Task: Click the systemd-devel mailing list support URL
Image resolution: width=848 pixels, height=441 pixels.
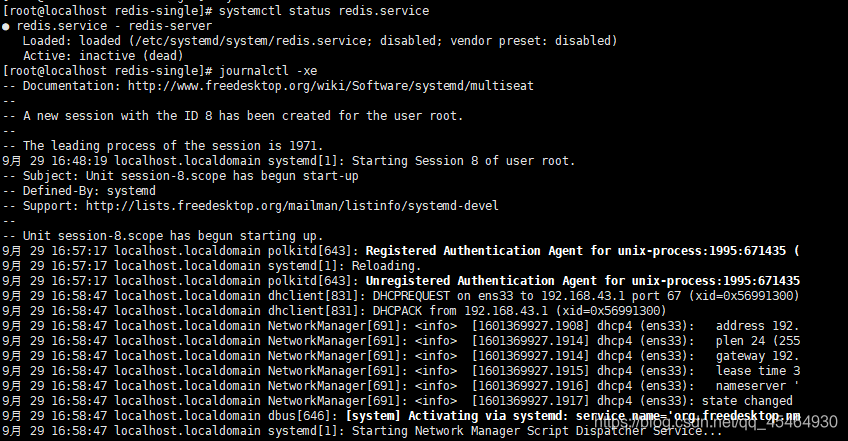Action: tap(292, 206)
